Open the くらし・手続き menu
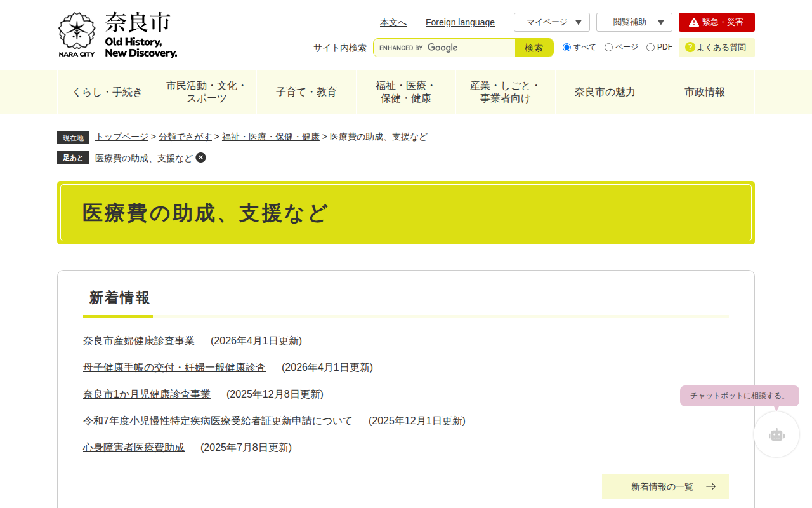This screenshot has height=508, width=812. click(107, 92)
